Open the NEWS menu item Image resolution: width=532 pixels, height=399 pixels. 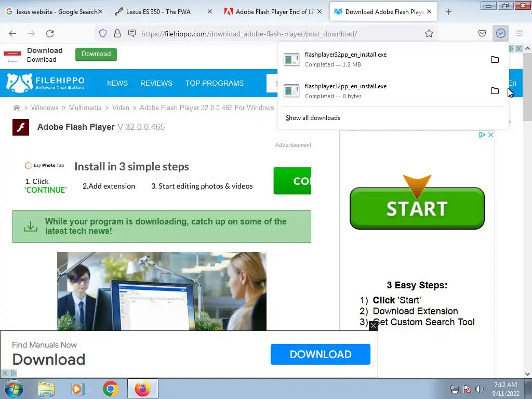(117, 83)
